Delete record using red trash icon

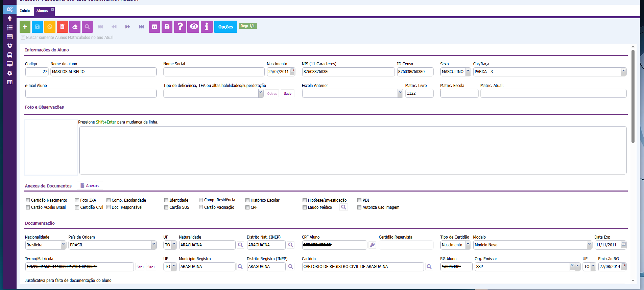62,27
